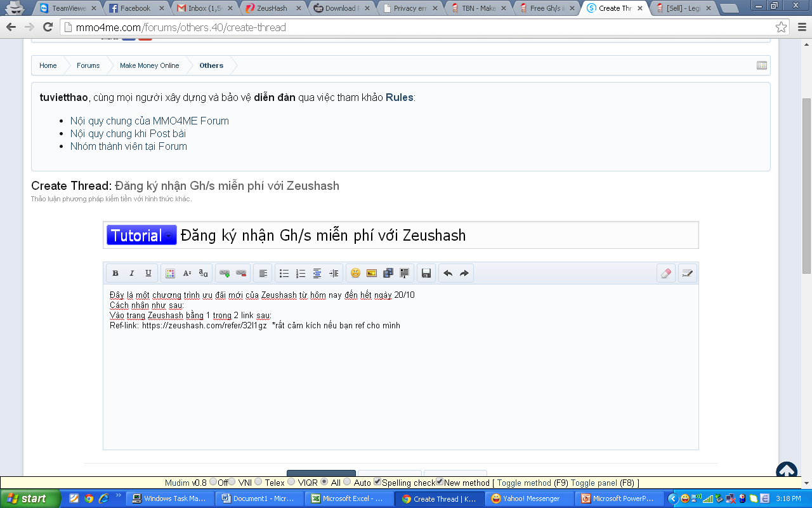This screenshot has height=508, width=812.
Task: Select the Telex input method
Action: 258,482
